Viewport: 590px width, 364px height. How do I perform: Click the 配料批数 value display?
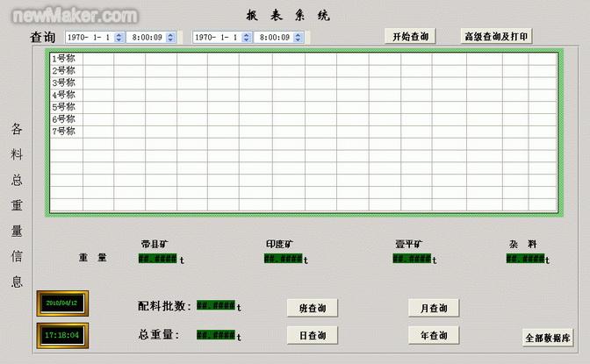coord(216,305)
